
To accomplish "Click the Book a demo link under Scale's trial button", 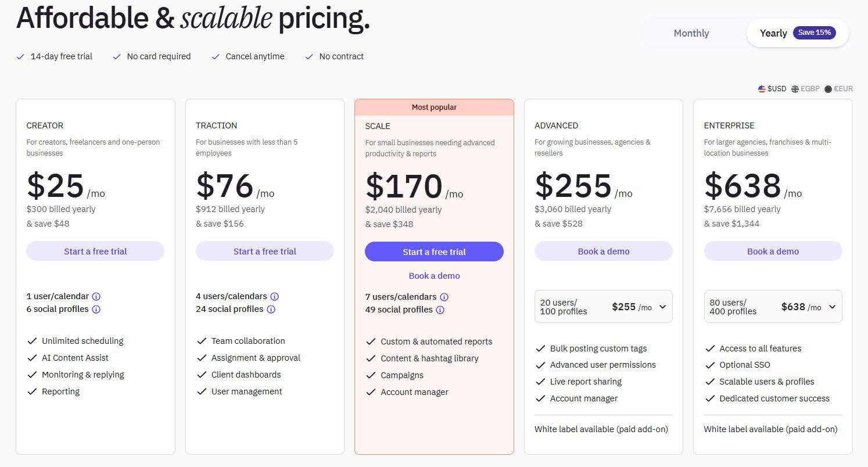I will 434,275.
